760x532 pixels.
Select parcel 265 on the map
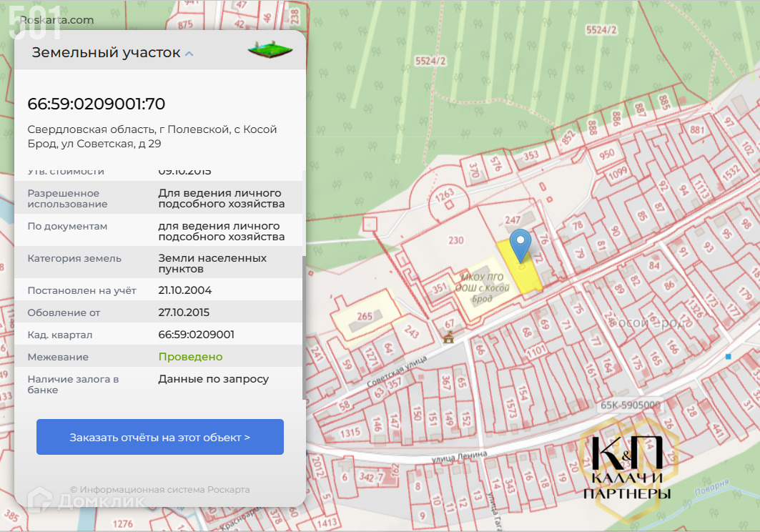point(365,317)
